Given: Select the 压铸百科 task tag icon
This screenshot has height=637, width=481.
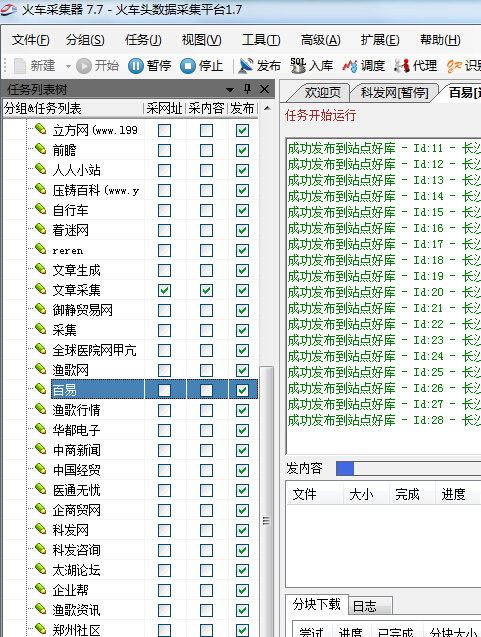Looking at the screenshot, I should pyautogui.click(x=41, y=189).
